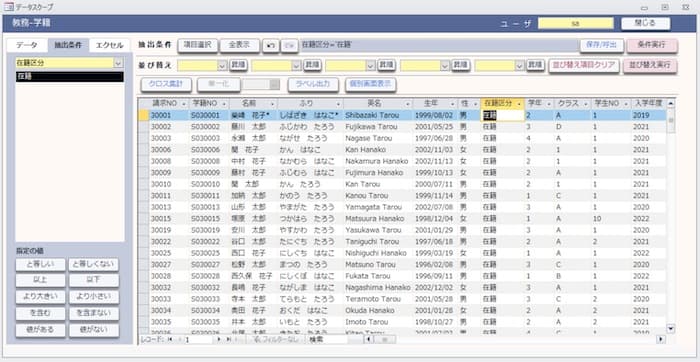Click the 閉じる button
This screenshot has height=362, width=700.
(646, 23)
